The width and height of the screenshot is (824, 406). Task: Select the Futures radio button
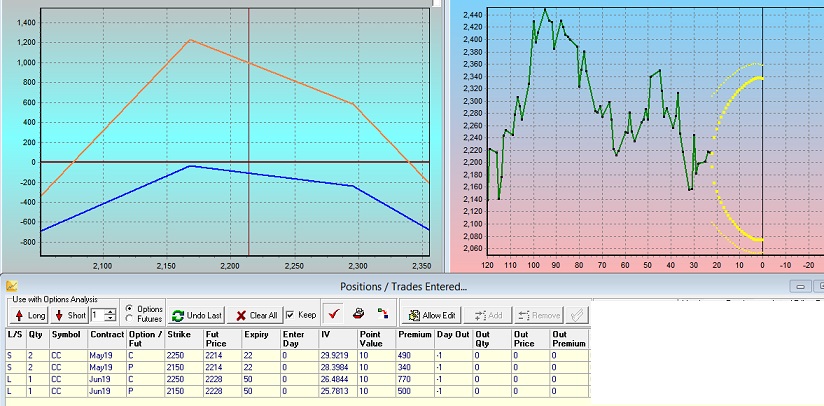point(129,319)
